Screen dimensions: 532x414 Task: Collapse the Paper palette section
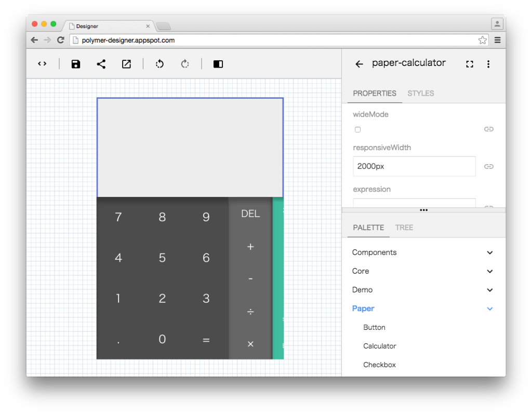pyautogui.click(x=489, y=309)
